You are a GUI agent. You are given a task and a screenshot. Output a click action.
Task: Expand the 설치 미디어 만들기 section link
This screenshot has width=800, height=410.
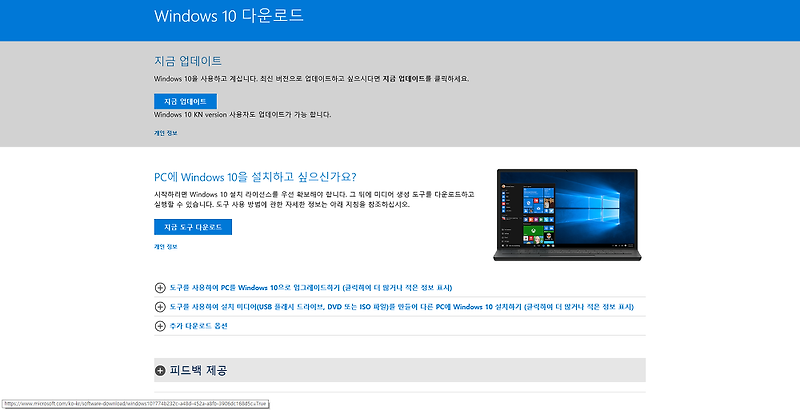tap(402, 307)
